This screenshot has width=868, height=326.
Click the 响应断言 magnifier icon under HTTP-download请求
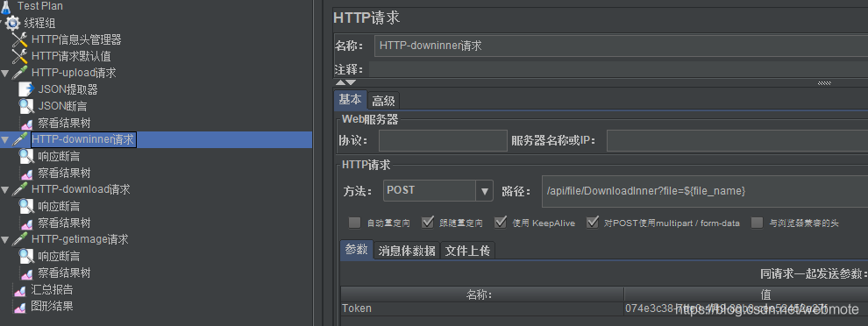(x=26, y=206)
